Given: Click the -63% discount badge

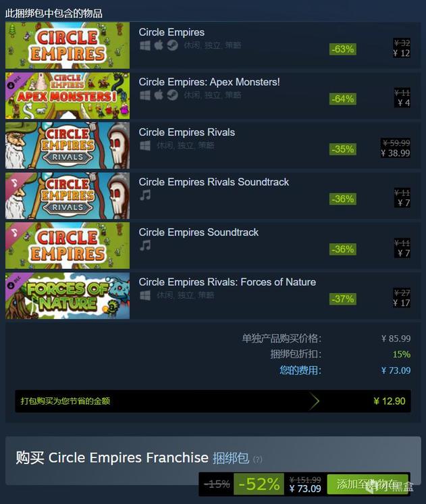Looking at the screenshot, I should point(343,49).
